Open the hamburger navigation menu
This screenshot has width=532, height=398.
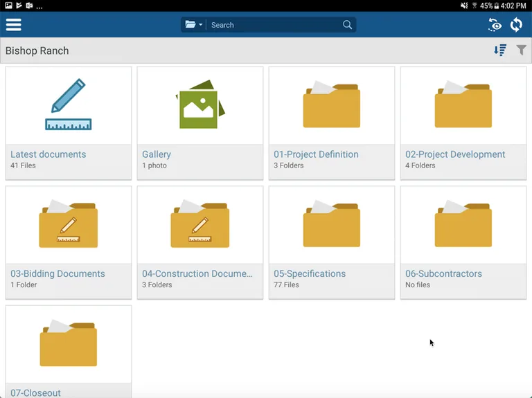pyautogui.click(x=14, y=24)
